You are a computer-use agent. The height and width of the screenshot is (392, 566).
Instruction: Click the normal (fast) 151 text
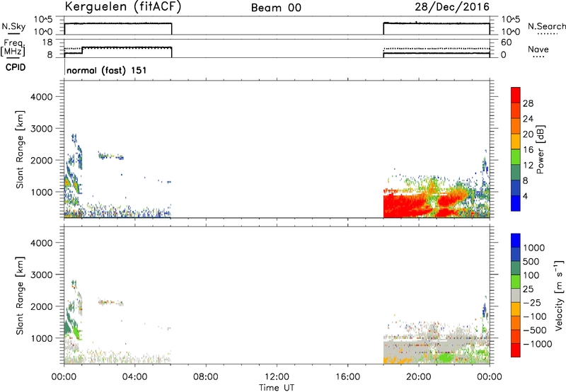point(107,70)
